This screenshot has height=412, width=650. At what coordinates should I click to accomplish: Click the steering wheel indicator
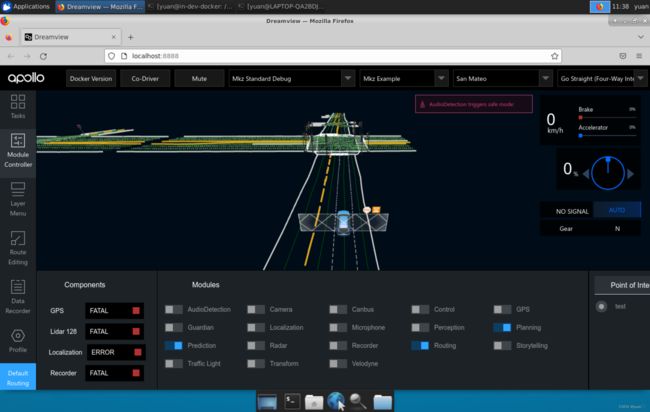click(608, 173)
